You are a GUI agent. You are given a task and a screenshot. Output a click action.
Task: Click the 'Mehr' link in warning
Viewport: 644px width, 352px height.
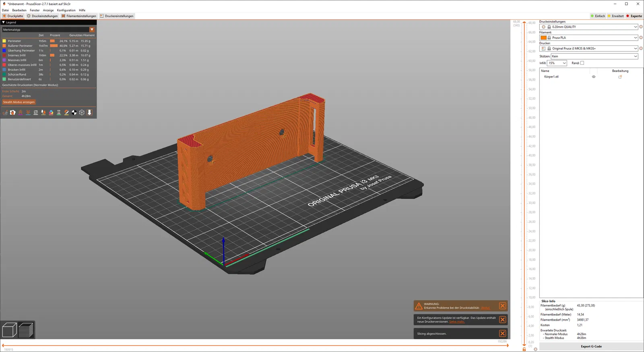tap(485, 308)
